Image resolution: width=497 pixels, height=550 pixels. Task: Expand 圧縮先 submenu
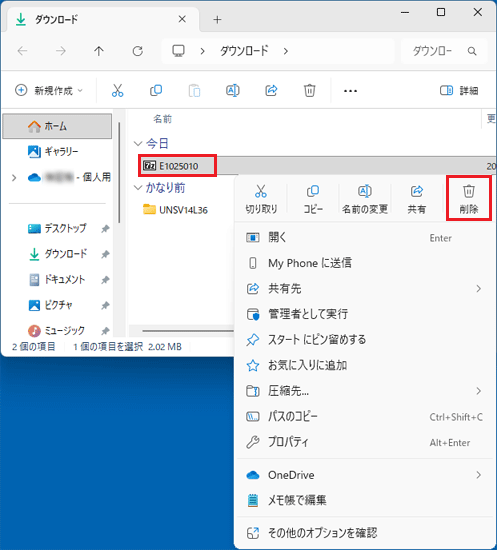(478, 391)
